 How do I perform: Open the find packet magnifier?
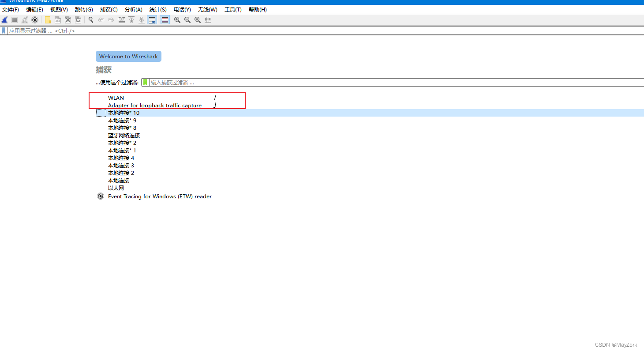tap(91, 20)
